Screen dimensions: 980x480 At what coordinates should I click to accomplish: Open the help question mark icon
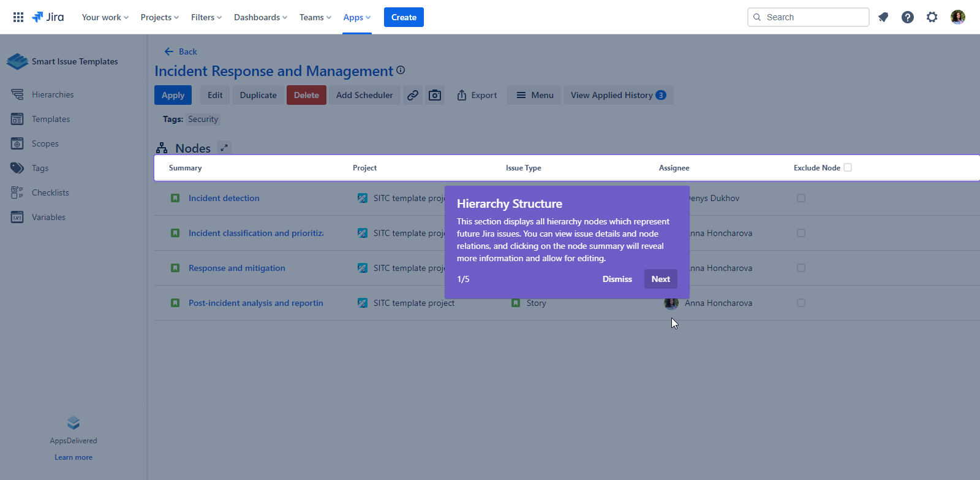tap(908, 17)
